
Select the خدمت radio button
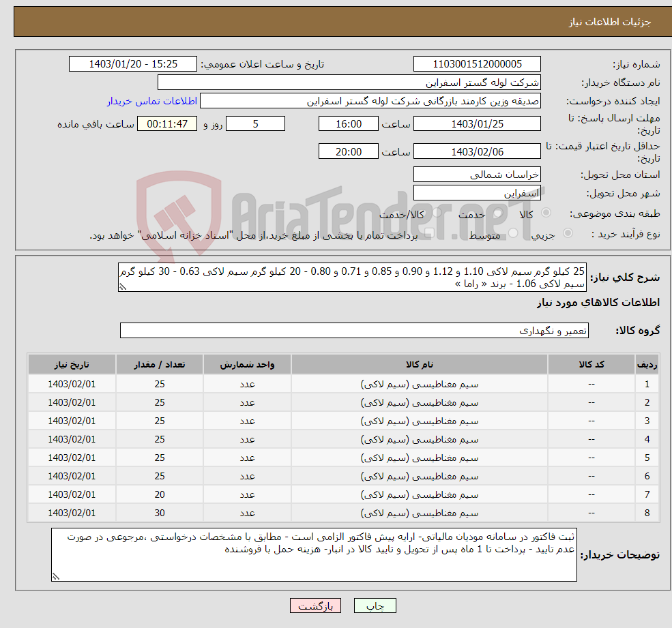pos(498,213)
